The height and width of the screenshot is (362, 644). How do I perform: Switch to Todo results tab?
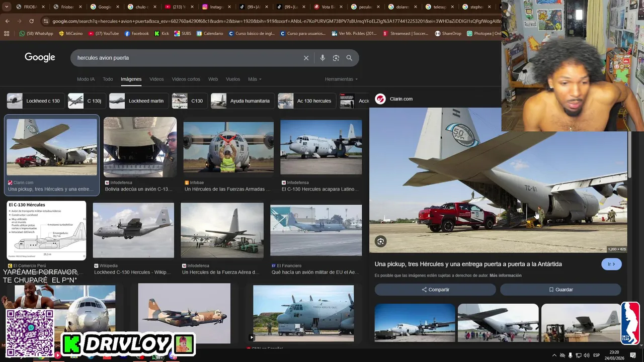[108, 79]
